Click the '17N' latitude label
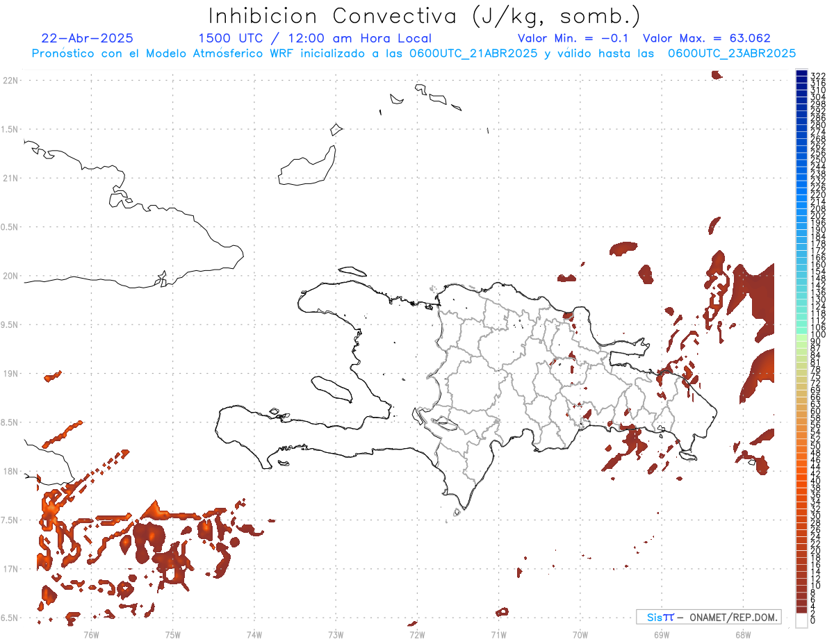This screenshot has width=834, height=644. (10, 569)
